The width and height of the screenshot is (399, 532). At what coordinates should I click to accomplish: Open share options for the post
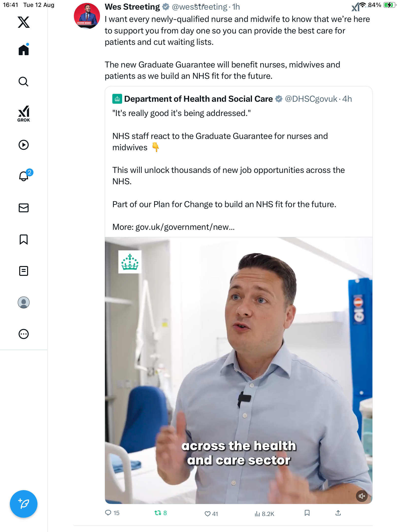tap(338, 513)
